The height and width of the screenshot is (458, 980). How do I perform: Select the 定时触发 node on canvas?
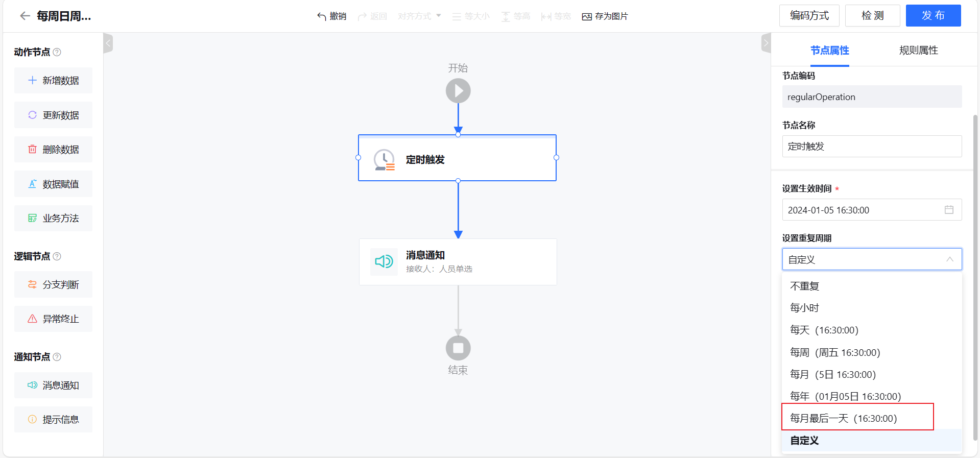coord(457,158)
